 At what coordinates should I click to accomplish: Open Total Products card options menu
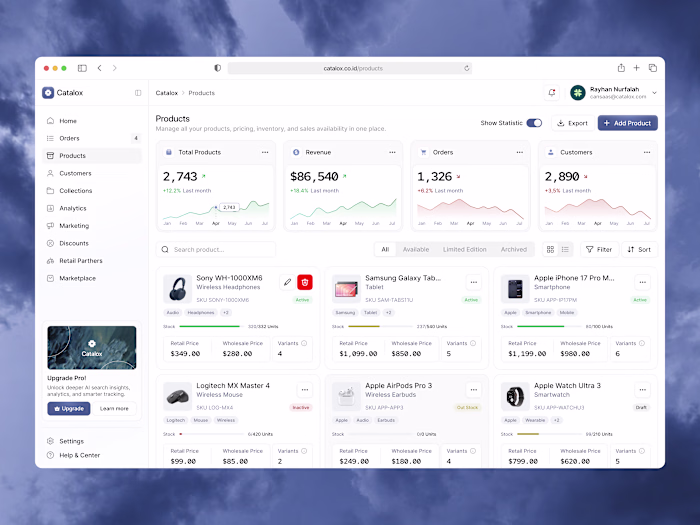[x=265, y=152]
